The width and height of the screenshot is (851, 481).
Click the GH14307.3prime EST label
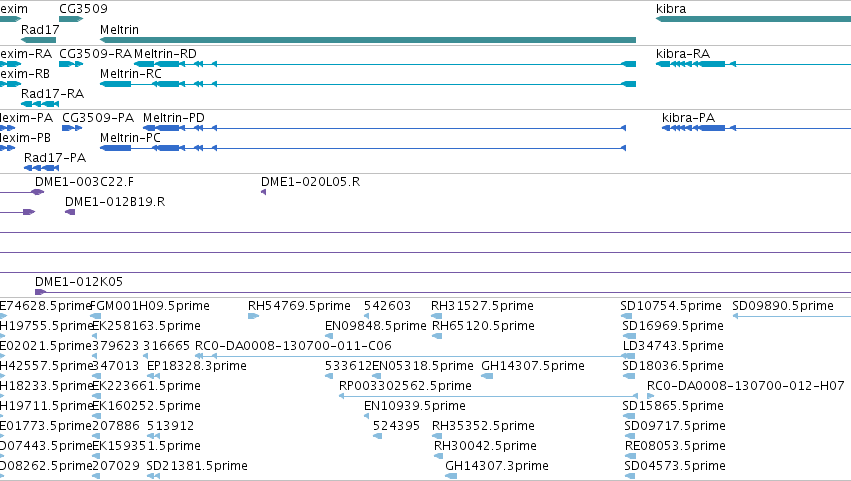tap(497, 466)
